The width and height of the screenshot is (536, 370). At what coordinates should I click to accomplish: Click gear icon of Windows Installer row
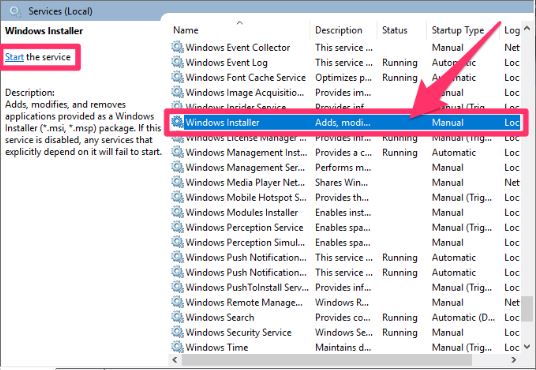coord(177,122)
